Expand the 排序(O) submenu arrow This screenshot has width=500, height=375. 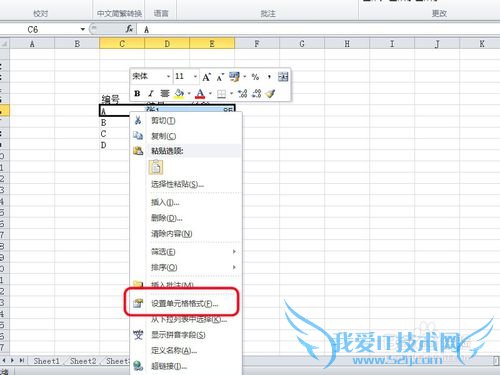point(234,267)
